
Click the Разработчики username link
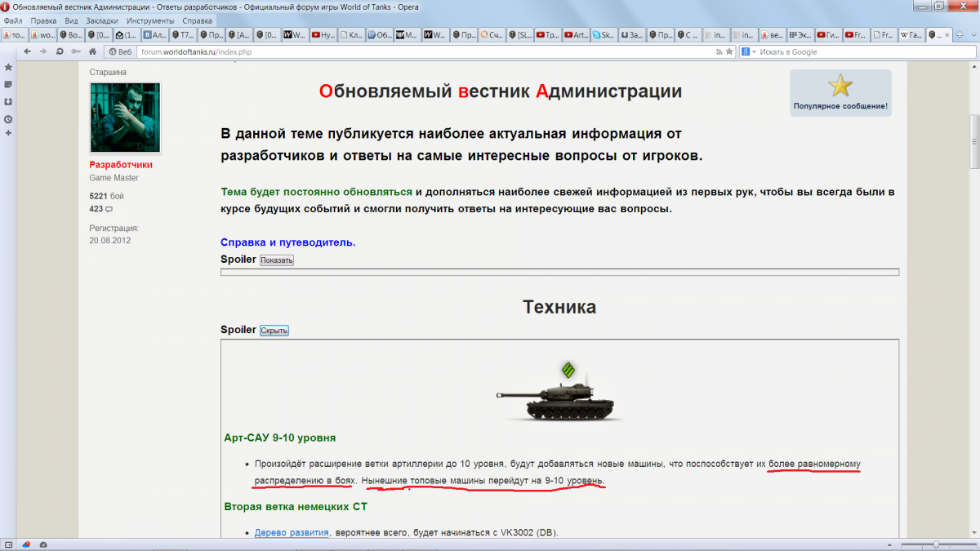pyautogui.click(x=121, y=165)
